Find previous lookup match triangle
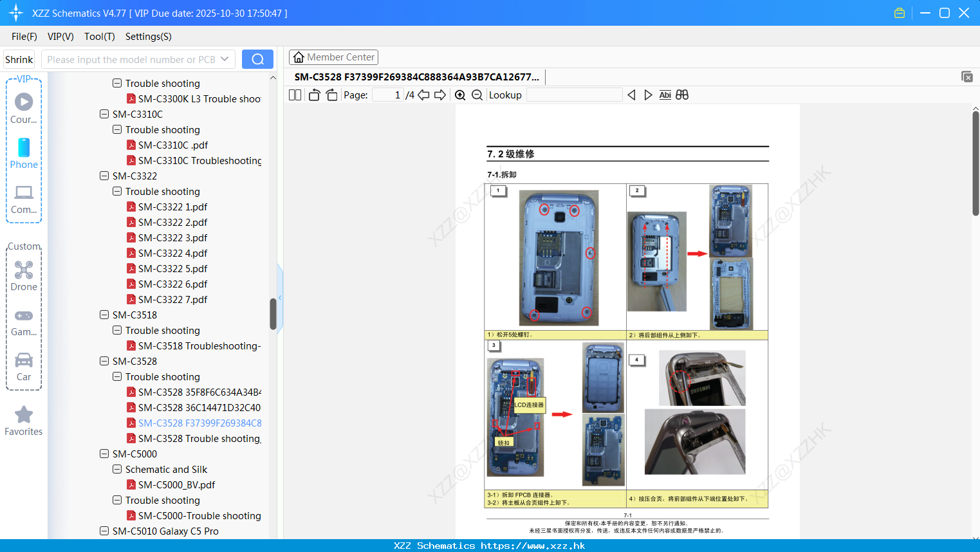The height and width of the screenshot is (552, 980). coord(631,95)
